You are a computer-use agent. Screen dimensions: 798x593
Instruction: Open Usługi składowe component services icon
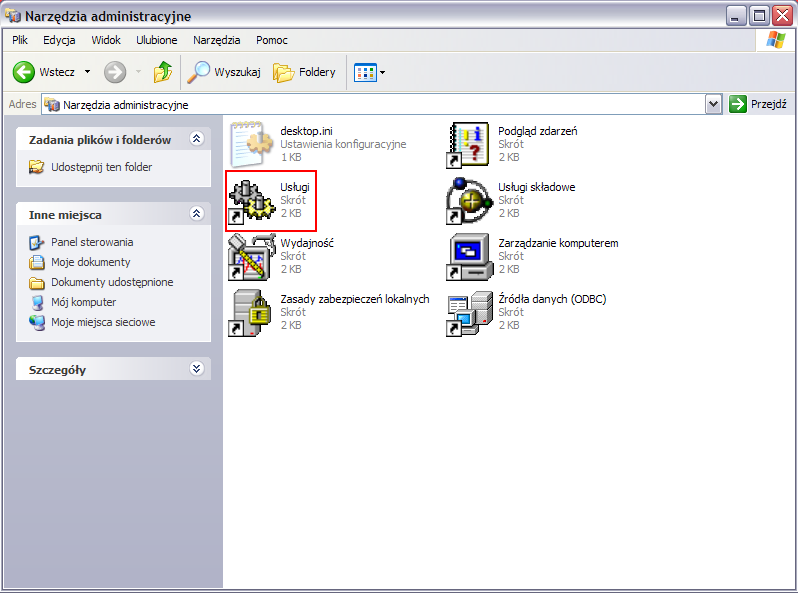468,201
